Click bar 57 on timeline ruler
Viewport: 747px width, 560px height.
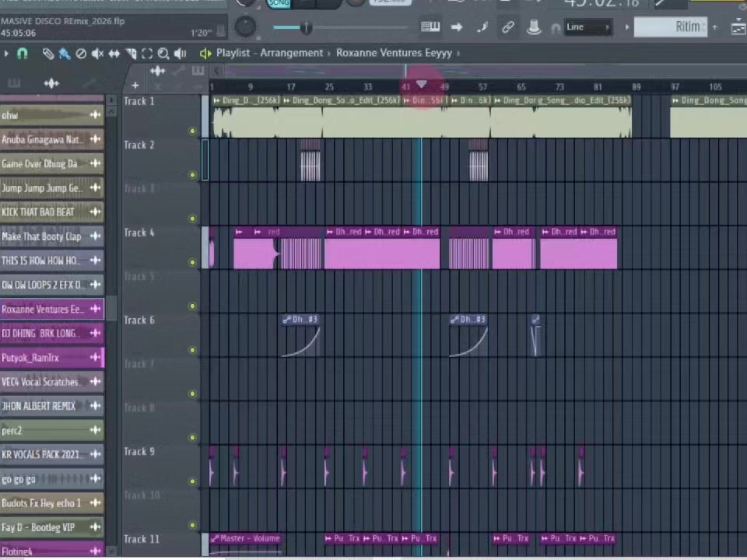(482, 86)
